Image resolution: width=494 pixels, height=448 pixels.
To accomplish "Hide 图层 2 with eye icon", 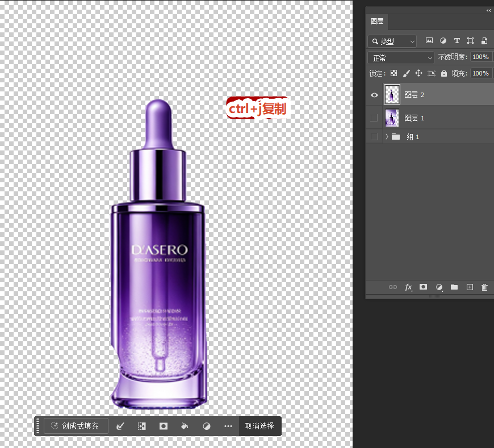I will (374, 95).
